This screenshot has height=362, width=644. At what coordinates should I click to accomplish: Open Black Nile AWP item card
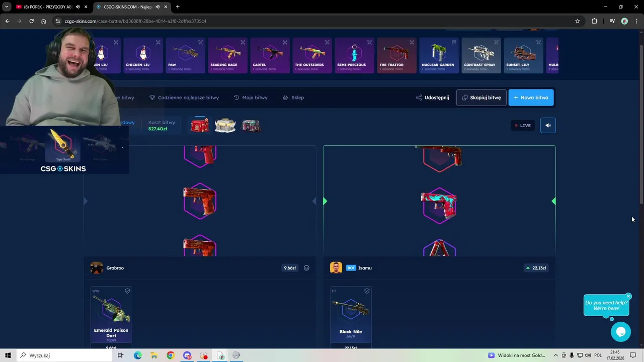pyautogui.click(x=351, y=318)
